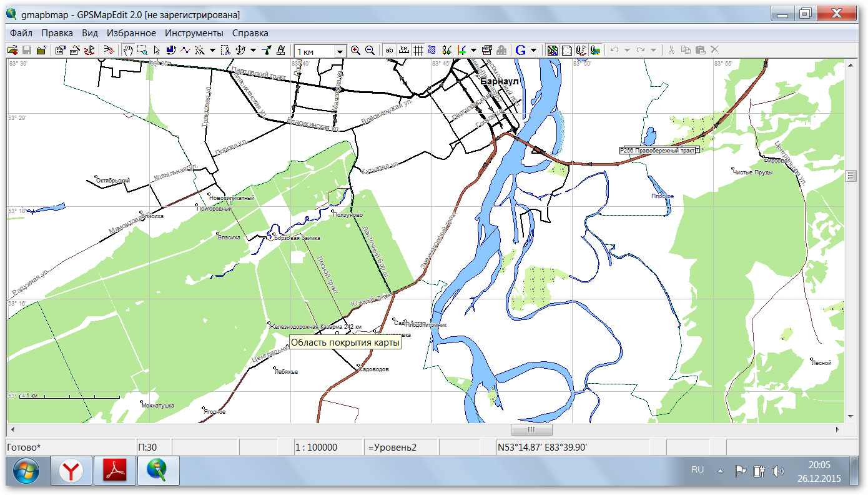Toggle road routing nodes display
Viewport: 868px width, 495px height.
click(x=446, y=50)
